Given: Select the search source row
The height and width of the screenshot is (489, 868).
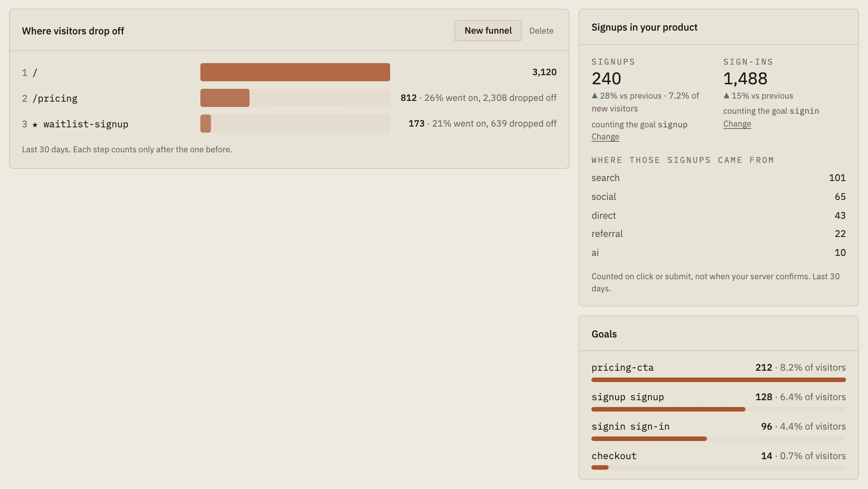Looking at the screenshot, I should (718, 178).
